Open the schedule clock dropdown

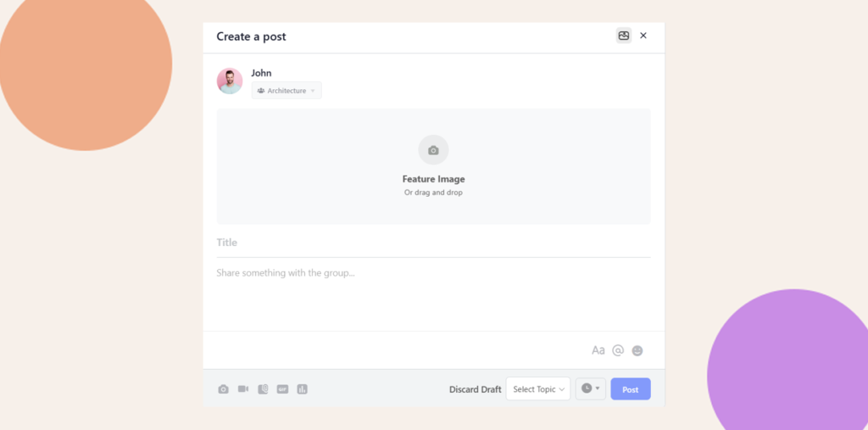click(x=590, y=388)
